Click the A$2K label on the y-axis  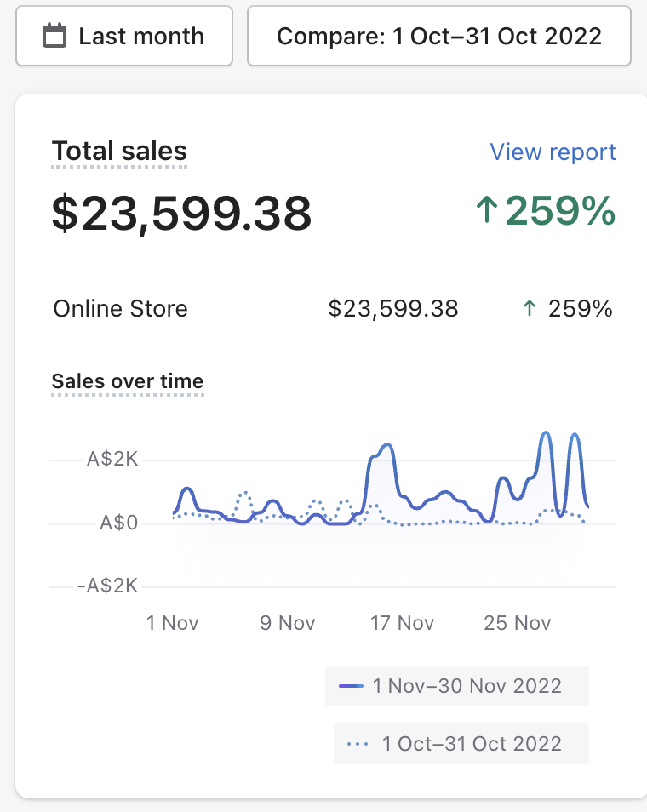[x=112, y=460]
